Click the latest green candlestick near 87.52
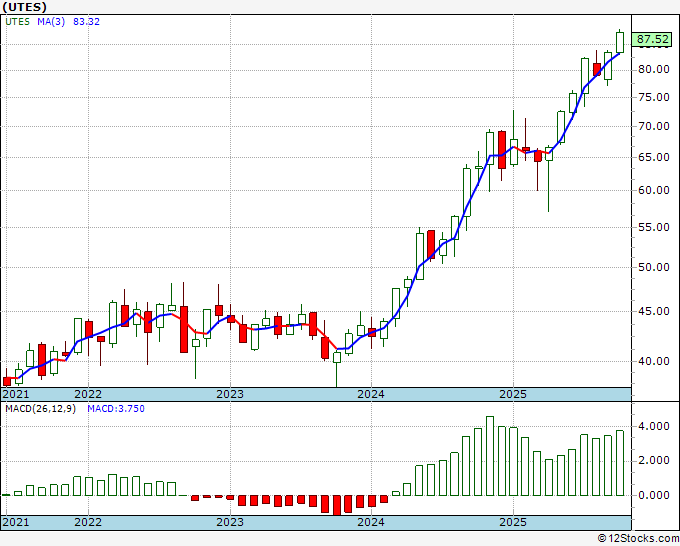This screenshot has width=680, height=546. point(620,43)
